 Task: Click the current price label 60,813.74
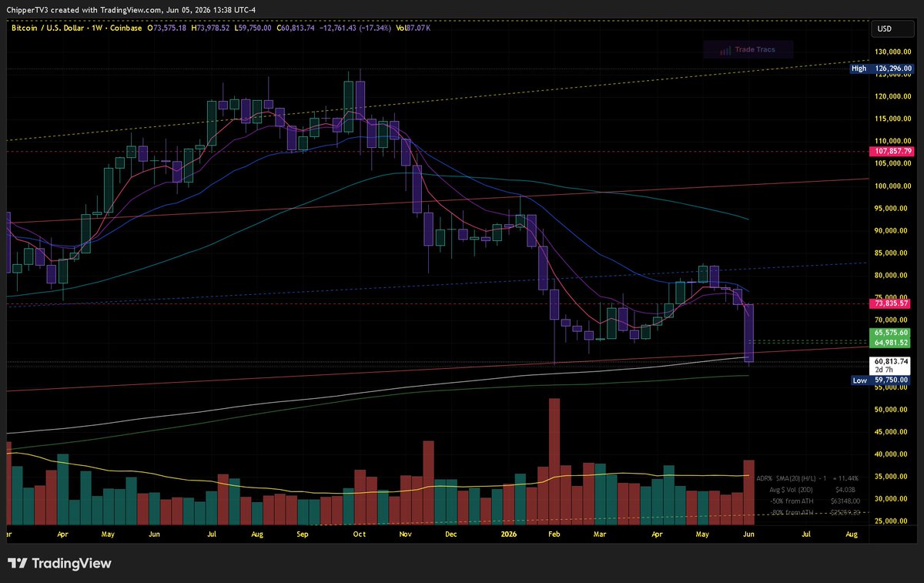point(891,361)
